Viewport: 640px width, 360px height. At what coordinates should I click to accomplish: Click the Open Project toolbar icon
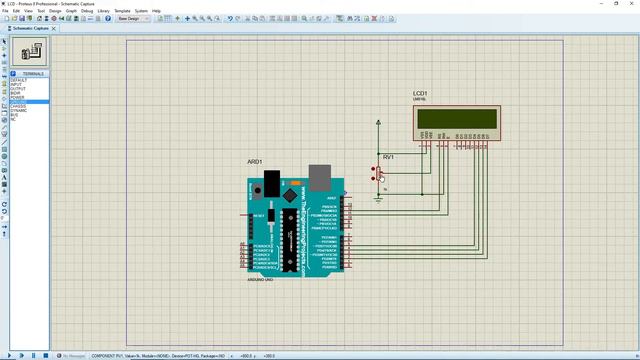(14, 19)
